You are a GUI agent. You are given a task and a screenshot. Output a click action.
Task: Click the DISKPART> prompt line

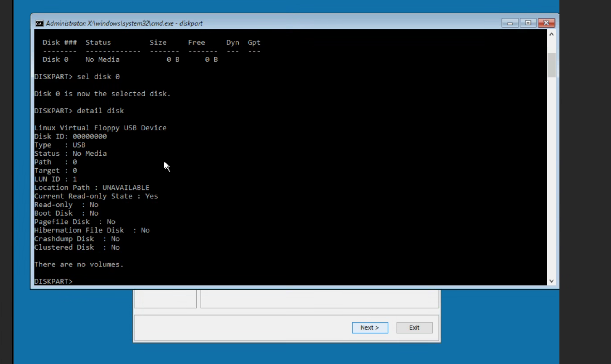(x=53, y=281)
